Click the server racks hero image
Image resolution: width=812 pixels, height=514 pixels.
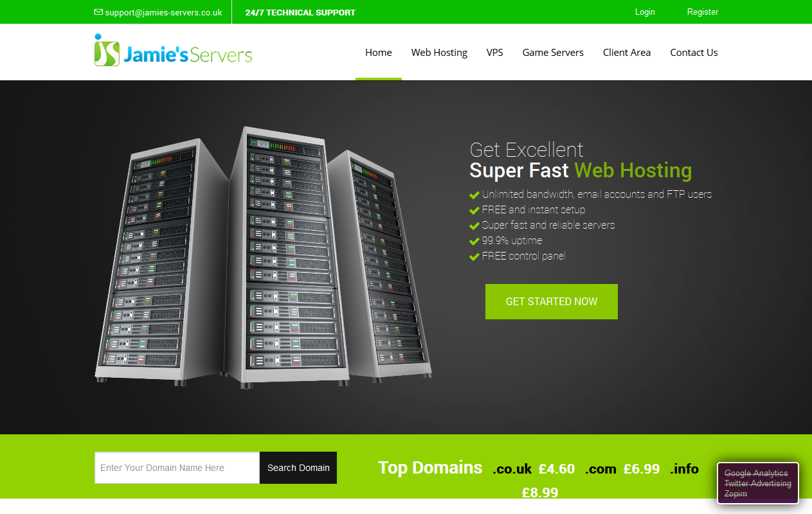[x=264, y=257]
